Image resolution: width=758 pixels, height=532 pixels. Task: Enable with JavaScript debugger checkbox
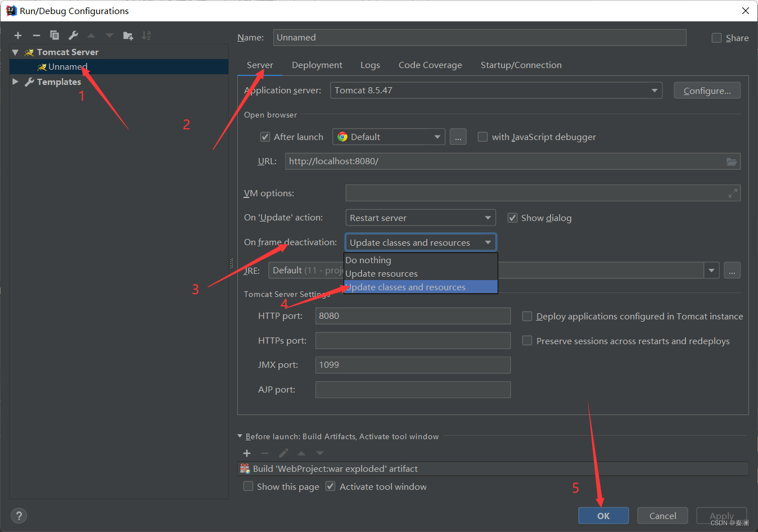tap(482, 137)
